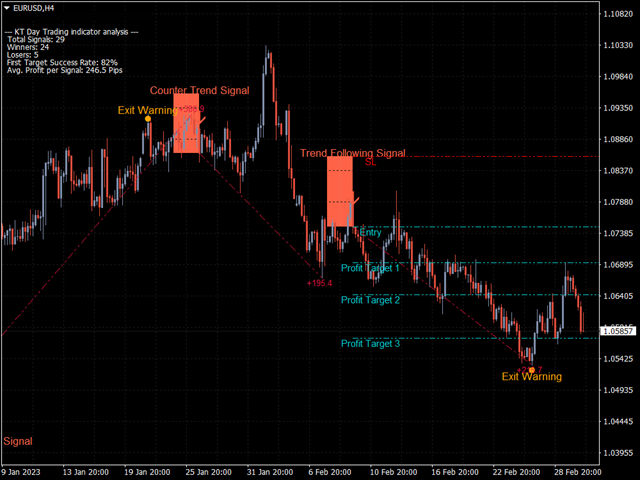Select the lower Exit Warning text label

coord(531,376)
